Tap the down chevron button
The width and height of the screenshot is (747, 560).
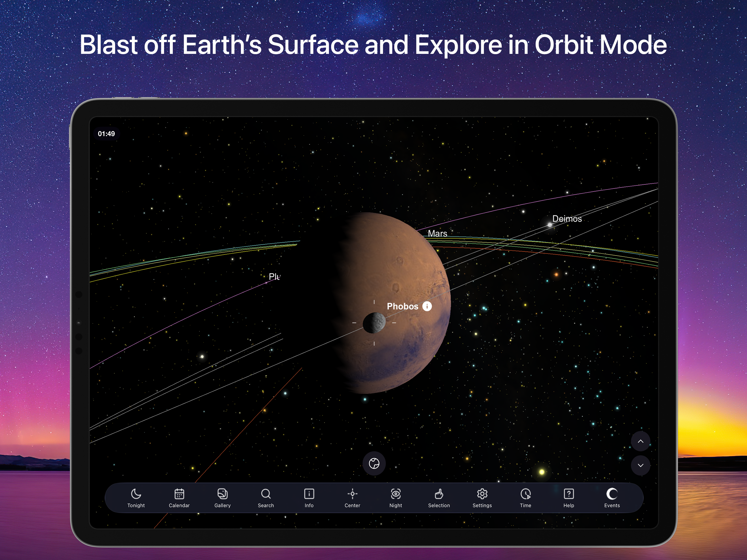point(640,465)
